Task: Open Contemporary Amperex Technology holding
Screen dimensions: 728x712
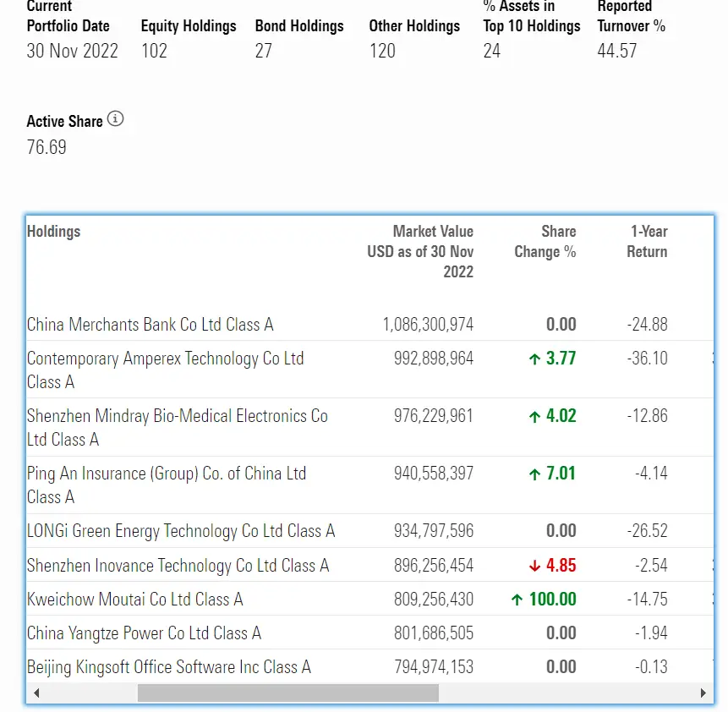Action: [165, 359]
